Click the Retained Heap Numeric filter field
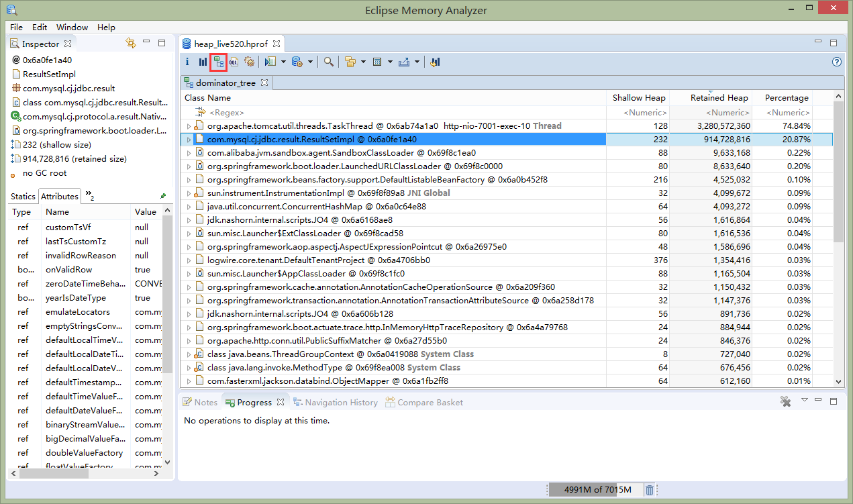 tap(711, 113)
